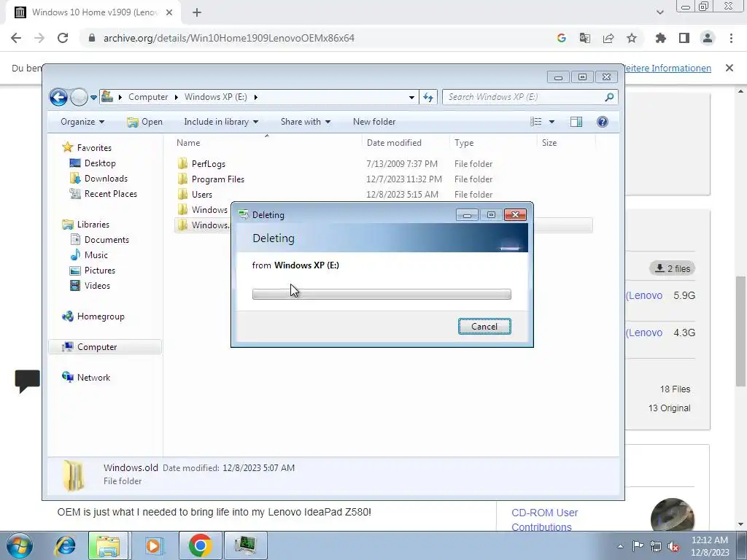
Task: Open the view options dropdown arrow
Action: point(551,122)
